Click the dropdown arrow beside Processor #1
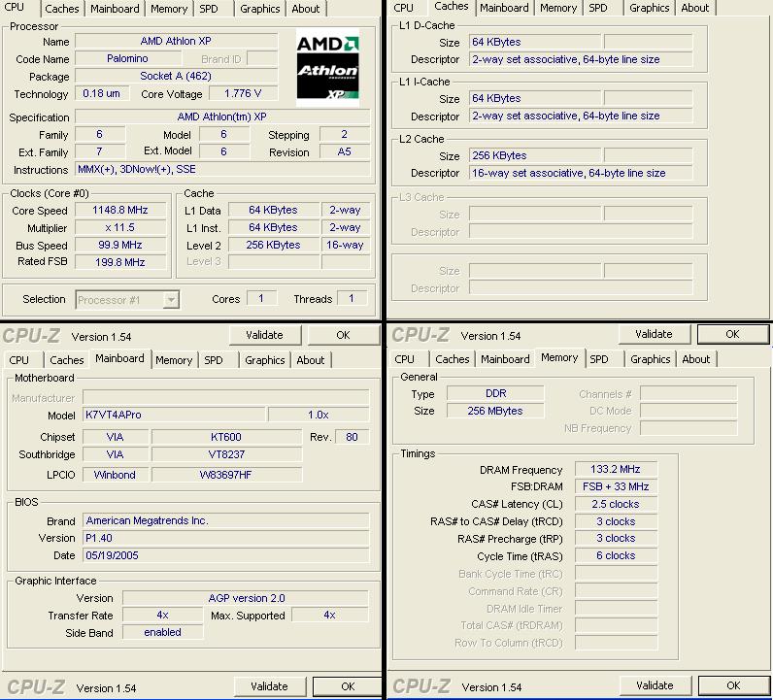773x700 pixels. pos(171,300)
